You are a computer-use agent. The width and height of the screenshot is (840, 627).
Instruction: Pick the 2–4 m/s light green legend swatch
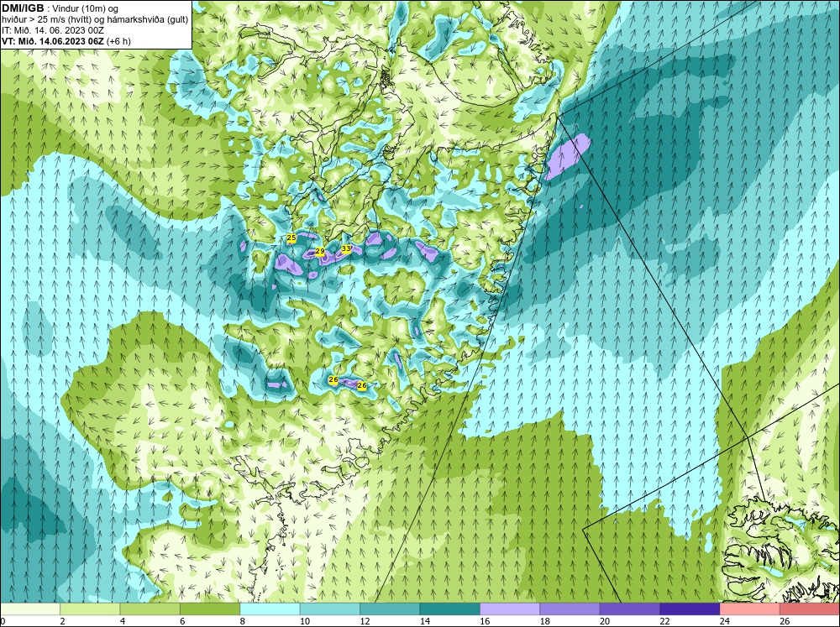pos(90,609)
